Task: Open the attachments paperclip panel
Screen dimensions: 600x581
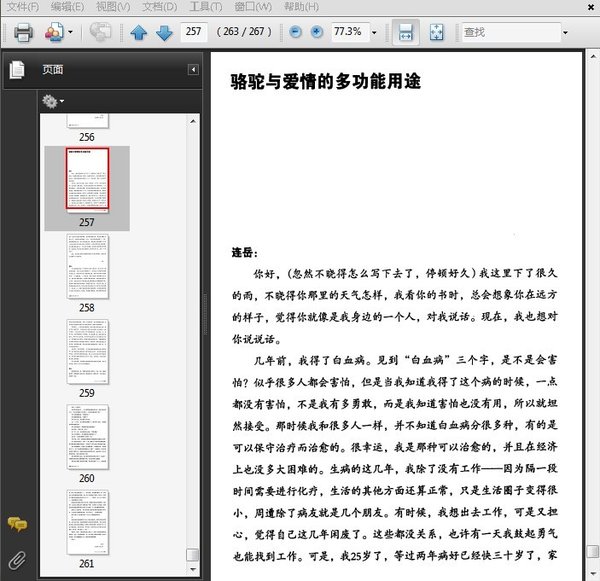Action: click(x=17, y=558)
